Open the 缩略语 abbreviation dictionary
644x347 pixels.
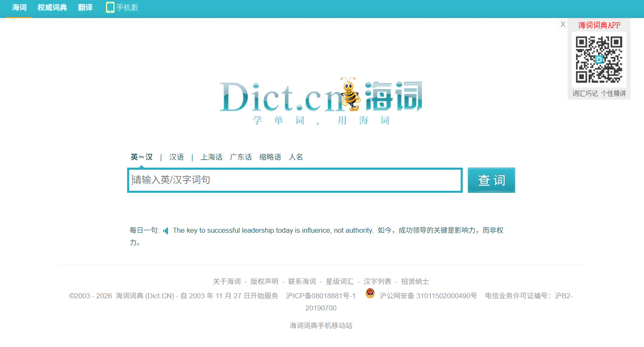[270, 157]
